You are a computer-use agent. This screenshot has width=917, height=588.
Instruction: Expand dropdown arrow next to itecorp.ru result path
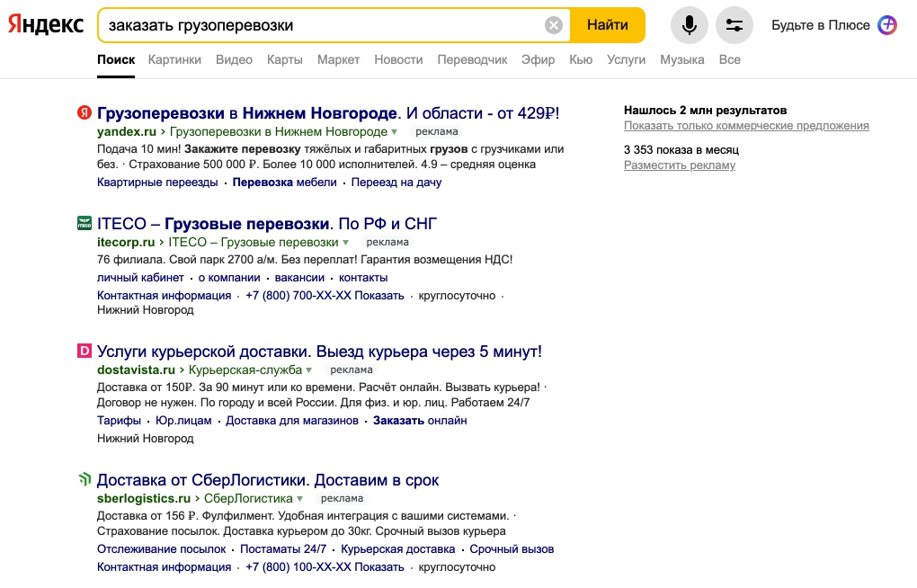pos(345,243)
